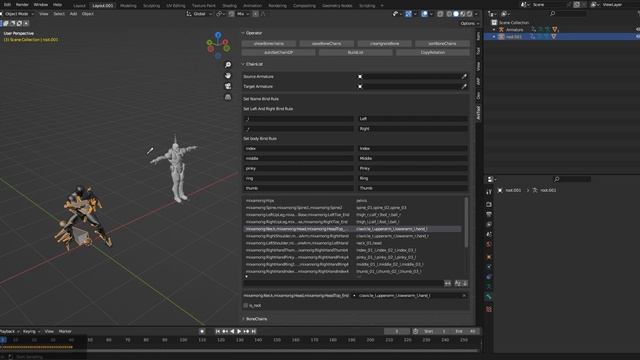
Task: Toggle camera view icon in viewport
Action: 228,86
